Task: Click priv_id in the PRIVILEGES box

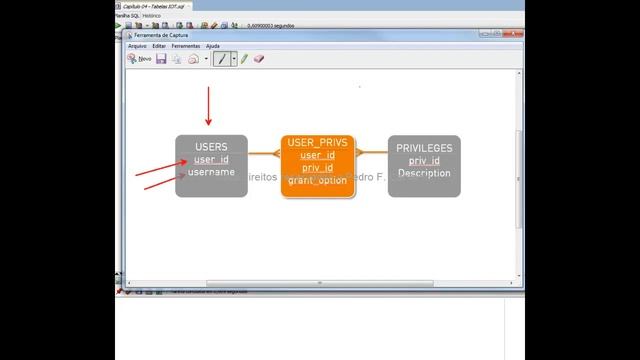Action: click(424, 161)
